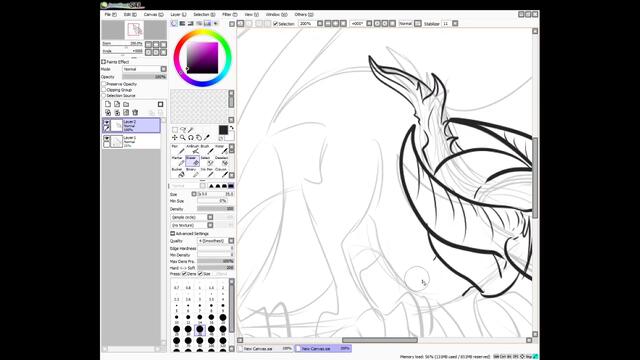Choose the magic wand tool
The width and height of the screenshot is (640, 360).
(191, 130)
